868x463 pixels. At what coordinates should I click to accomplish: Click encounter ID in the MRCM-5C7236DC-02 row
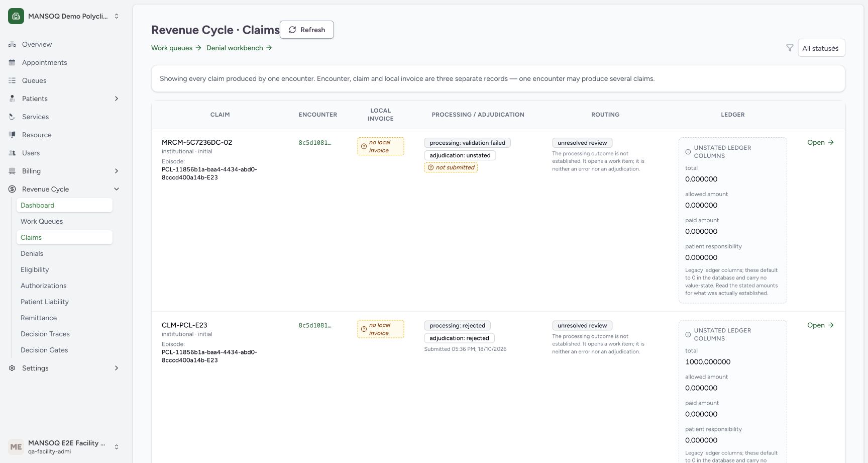(315, 143)
